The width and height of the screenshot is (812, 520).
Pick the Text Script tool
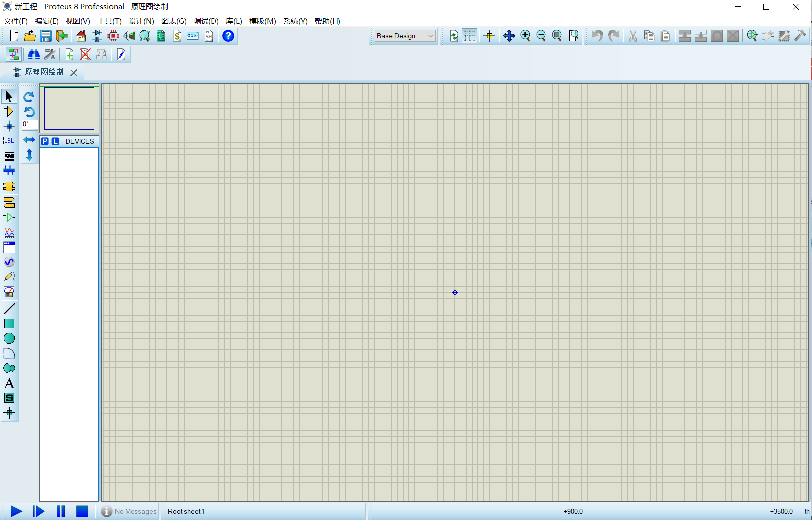point(9,156)
